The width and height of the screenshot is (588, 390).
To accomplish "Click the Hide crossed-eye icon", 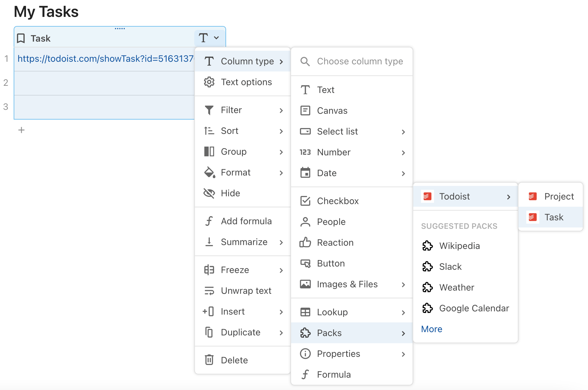I will coord(209,193).
